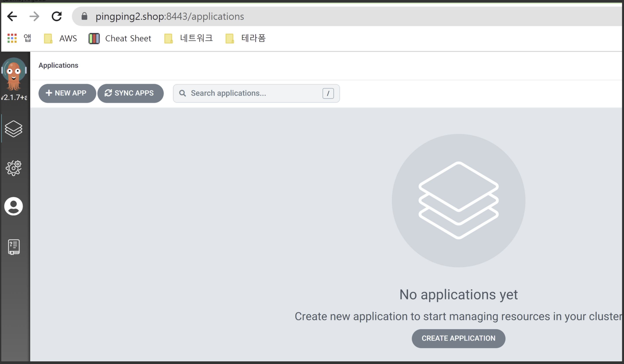
Task: Click the address bar URL text
Action: [x=170, y=16]
